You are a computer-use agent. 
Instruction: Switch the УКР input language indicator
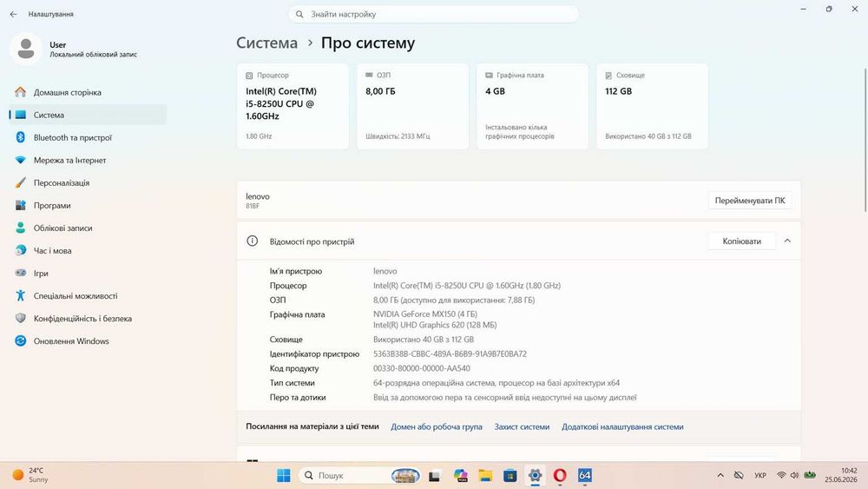760,475
